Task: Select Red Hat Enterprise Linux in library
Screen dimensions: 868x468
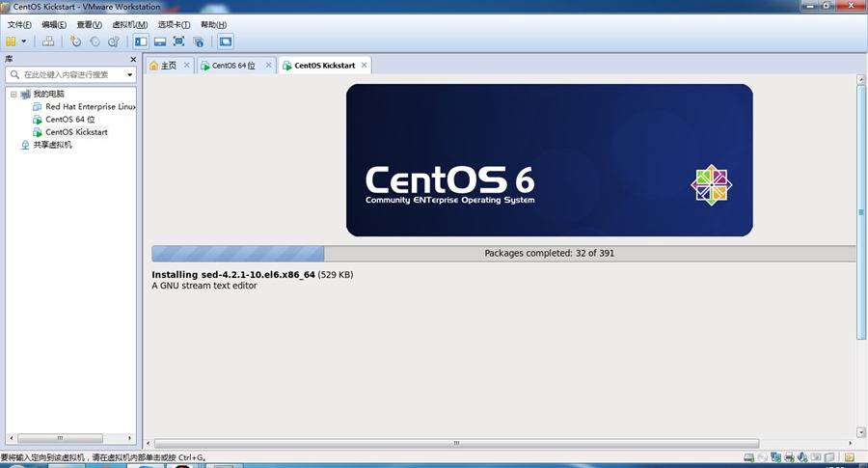Action: (91, 107)
